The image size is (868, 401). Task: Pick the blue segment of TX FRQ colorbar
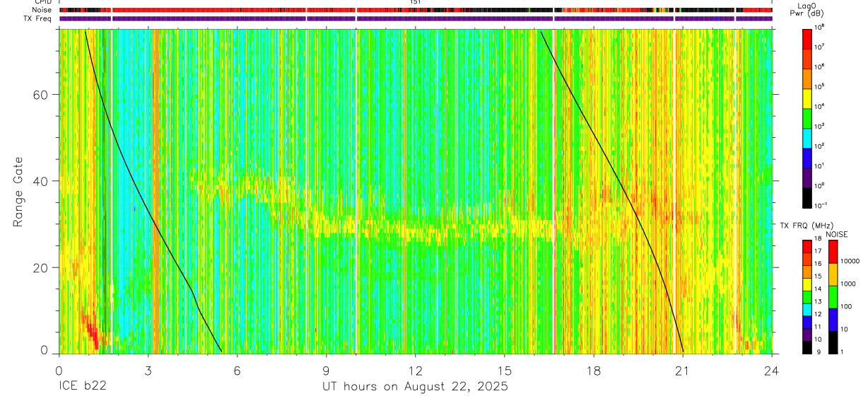point(807,322)
